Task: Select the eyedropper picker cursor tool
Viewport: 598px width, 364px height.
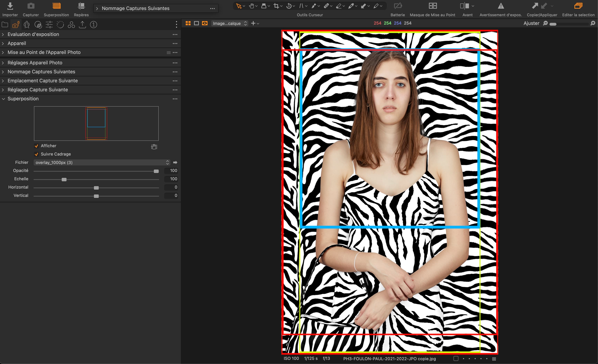Action: pyautogui.click(x=351, y=6)
